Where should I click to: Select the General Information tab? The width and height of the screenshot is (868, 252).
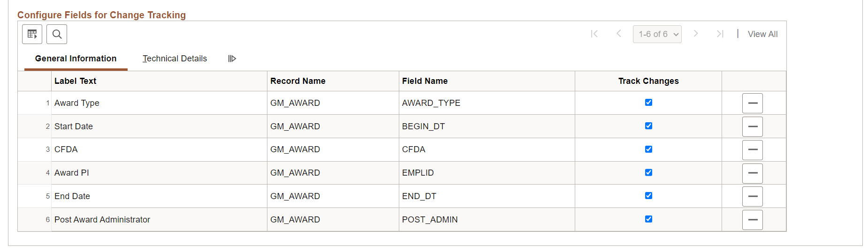click(76, 59)
